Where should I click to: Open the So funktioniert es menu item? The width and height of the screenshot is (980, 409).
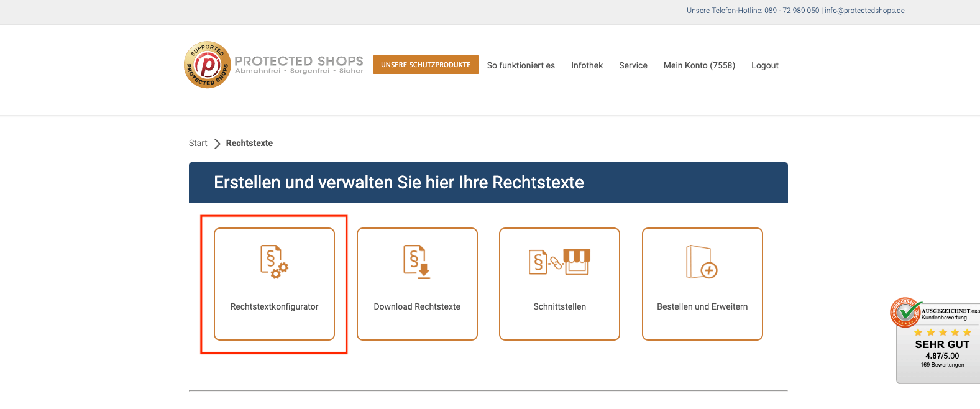521,65
